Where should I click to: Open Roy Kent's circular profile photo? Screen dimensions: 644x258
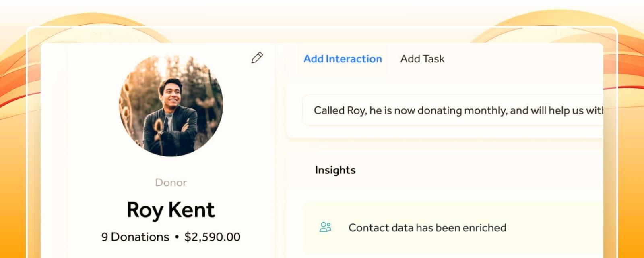tap(171, 105)
